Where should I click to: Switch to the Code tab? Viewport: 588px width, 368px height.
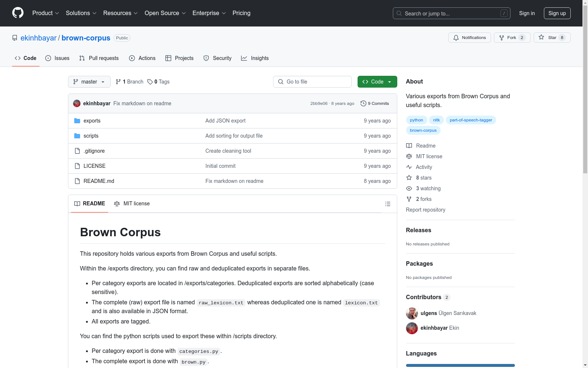[26, 58]
